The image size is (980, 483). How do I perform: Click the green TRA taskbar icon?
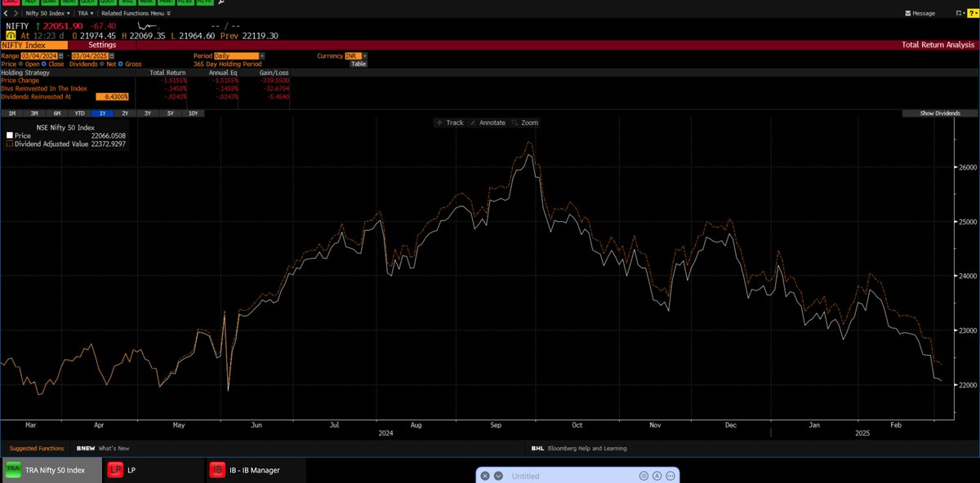[x=14, y=470]
